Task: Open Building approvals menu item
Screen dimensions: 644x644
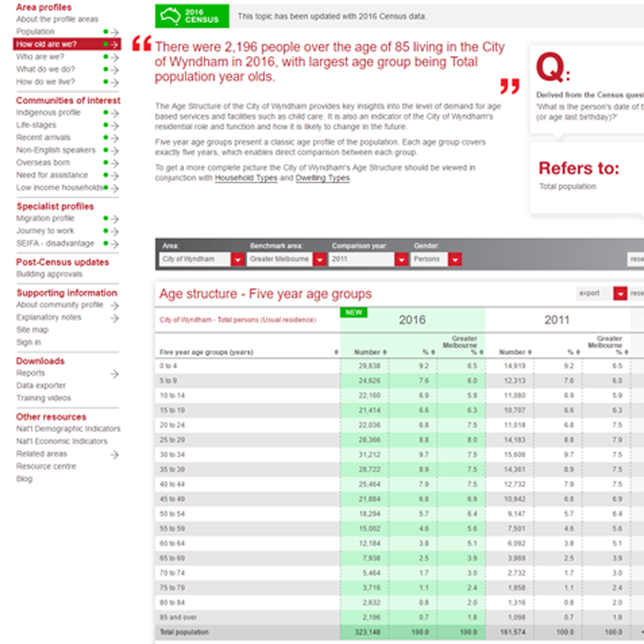Action: coord(50,274)
